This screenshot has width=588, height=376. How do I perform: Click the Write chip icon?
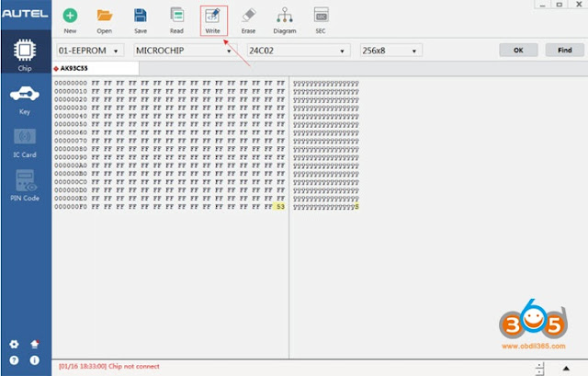pos(212,17)
